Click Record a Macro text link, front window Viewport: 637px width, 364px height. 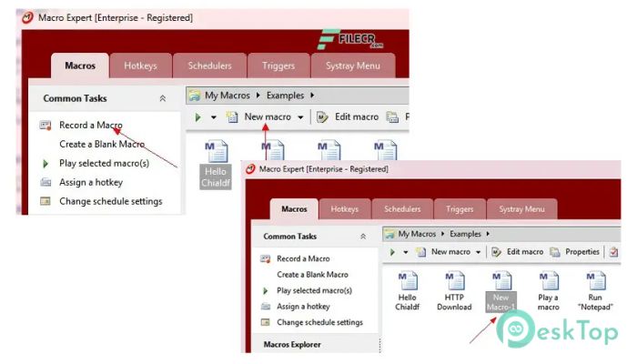[x=303, y=258]
